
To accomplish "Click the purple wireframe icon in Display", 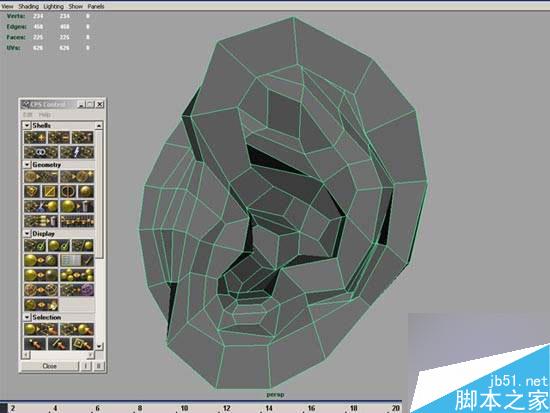I will (x=77, y=290).
